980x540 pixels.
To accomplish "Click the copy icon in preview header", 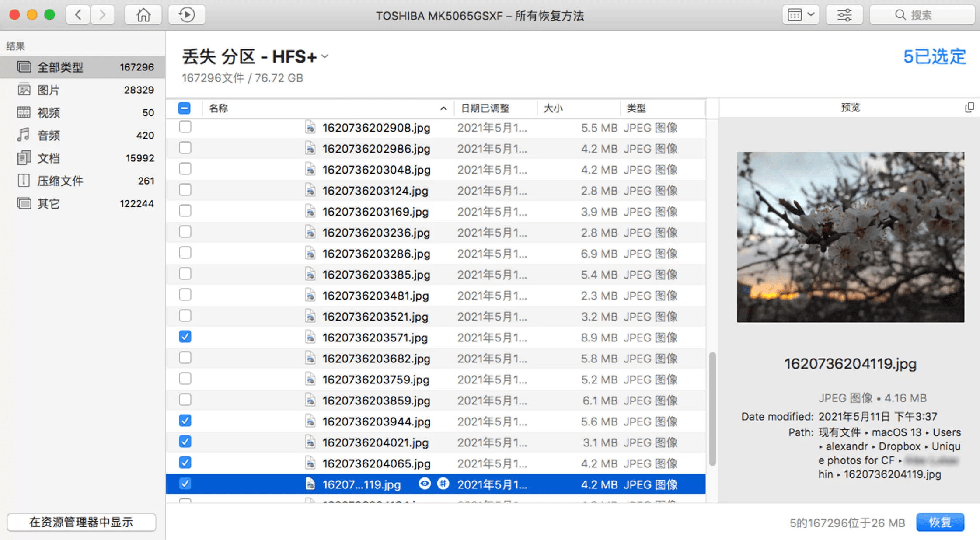I will pos(969,108).
